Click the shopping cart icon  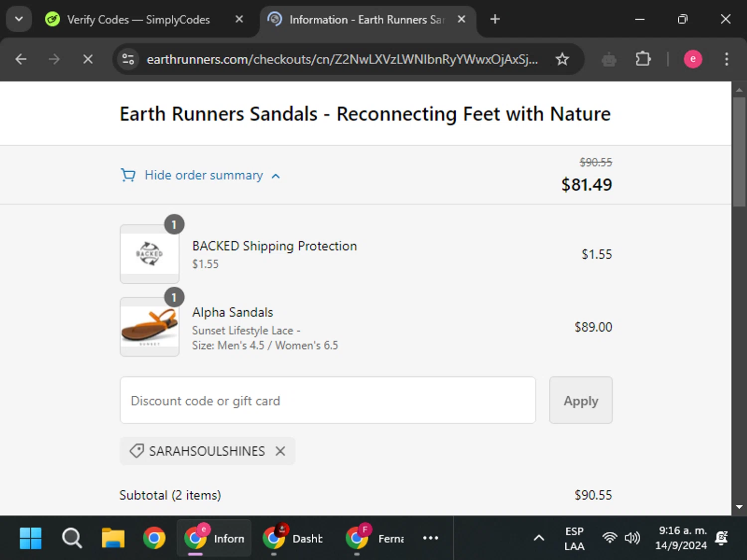click(x=128, y=175)
